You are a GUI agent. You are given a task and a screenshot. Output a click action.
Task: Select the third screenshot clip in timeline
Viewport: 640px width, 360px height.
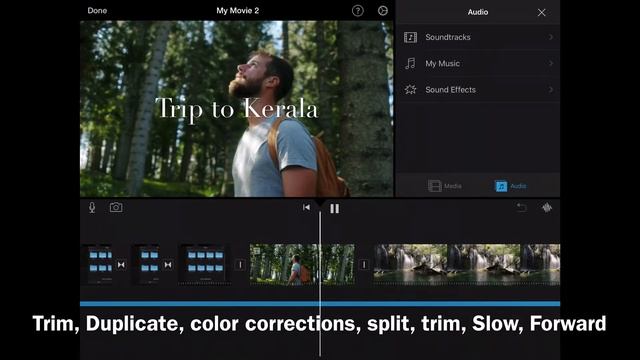pyautogui.click(x=205, y=264)
